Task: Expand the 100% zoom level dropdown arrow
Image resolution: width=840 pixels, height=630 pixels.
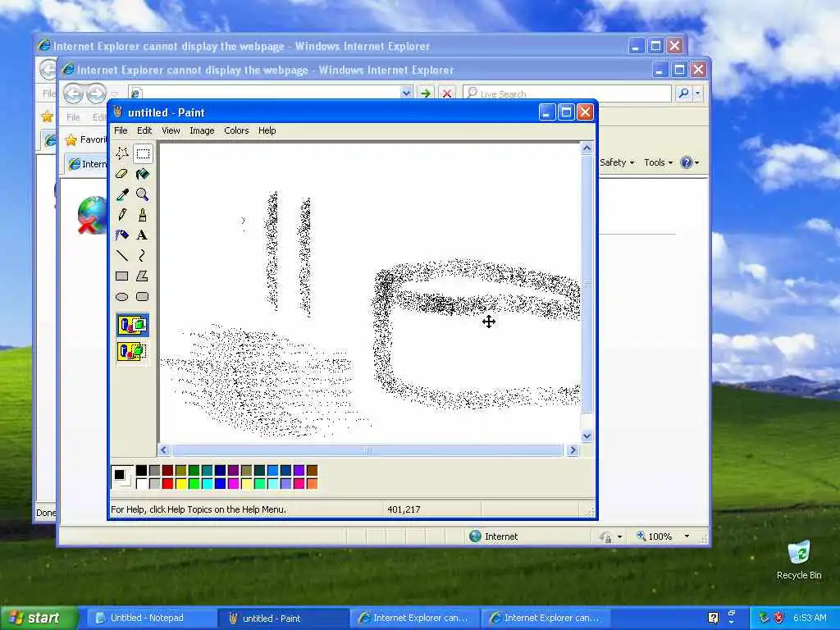Action: tap(687, 536)
